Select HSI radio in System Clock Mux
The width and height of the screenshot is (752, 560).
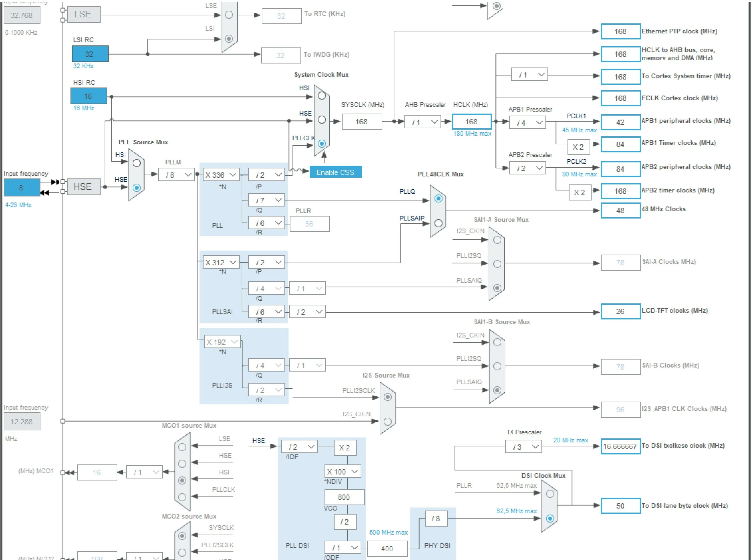(x=322, y=96)
